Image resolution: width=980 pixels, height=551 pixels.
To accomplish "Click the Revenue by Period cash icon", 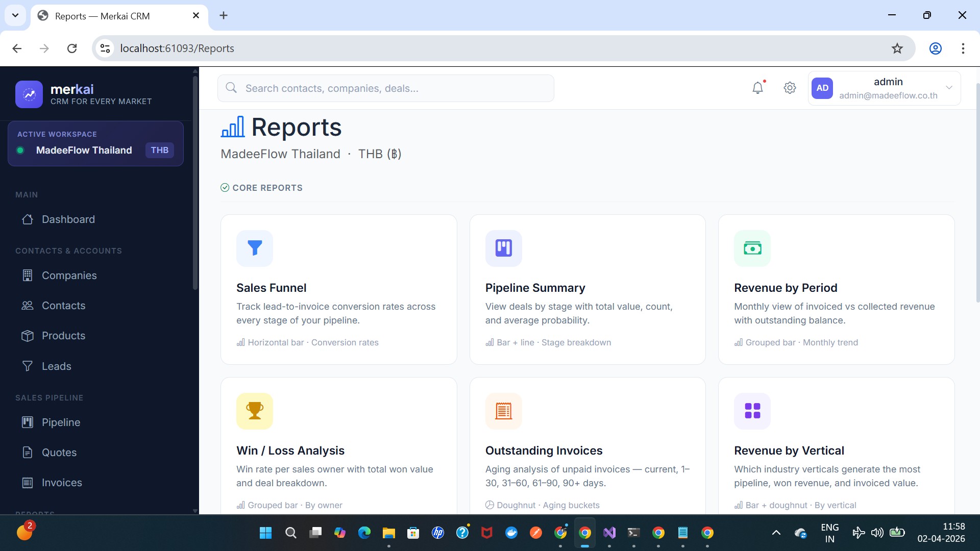I will pyautogui.click(x=752, y=248).
